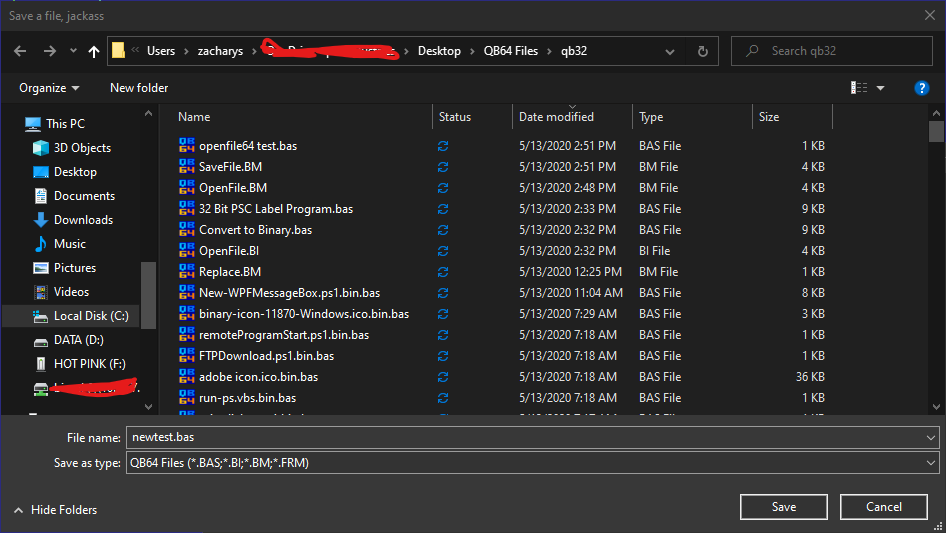Click the Cancel button
The height and width of the screenshot is (533, 946).
pos(883,507)
